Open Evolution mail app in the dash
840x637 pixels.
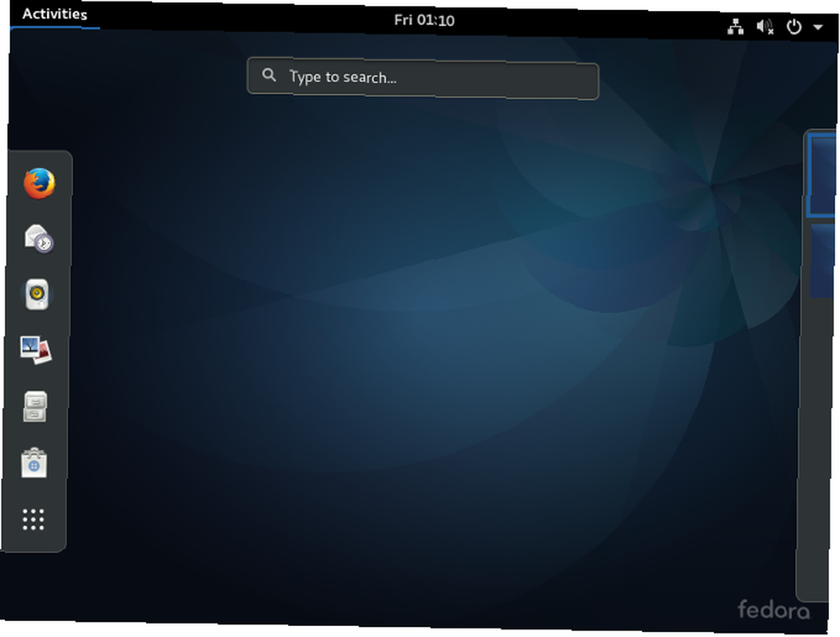pyautogui.click(x=38, y=239)
